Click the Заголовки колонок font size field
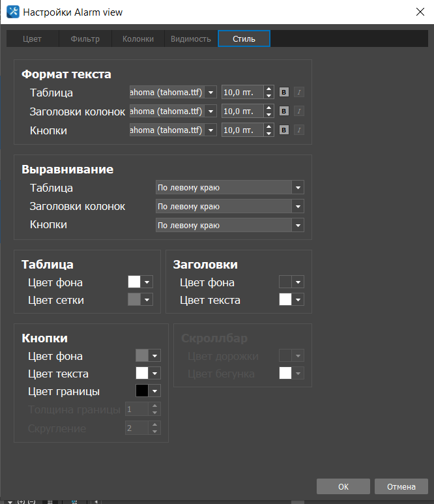Screen dimensions: 434x504 pos(242,111)
